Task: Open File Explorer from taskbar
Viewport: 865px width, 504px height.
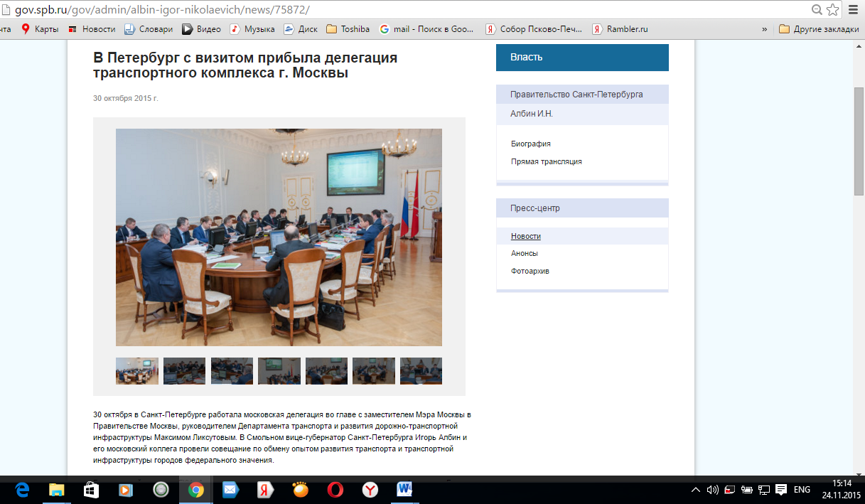Action: click(57, 490)
